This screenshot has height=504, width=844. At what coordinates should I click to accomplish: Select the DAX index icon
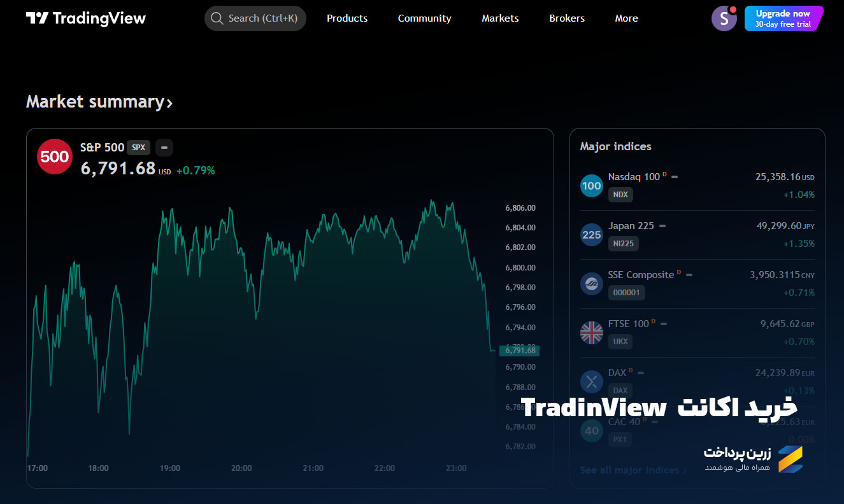(x=591, y=381)
